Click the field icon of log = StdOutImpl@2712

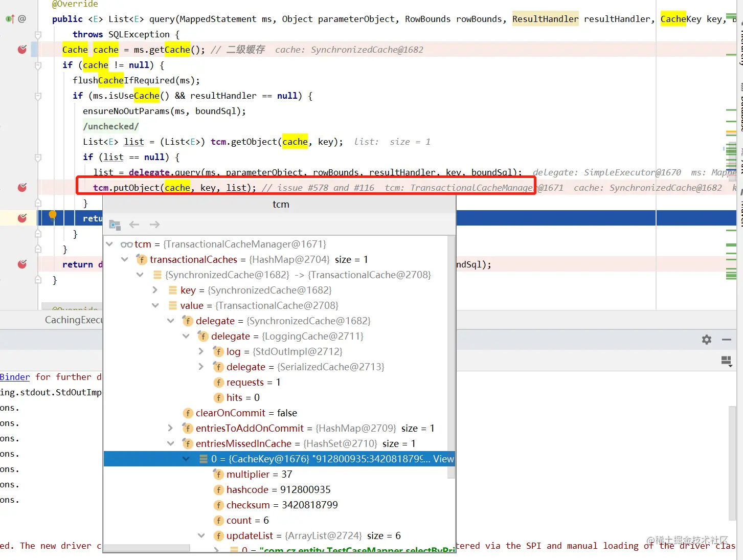(x=218, y=352)
